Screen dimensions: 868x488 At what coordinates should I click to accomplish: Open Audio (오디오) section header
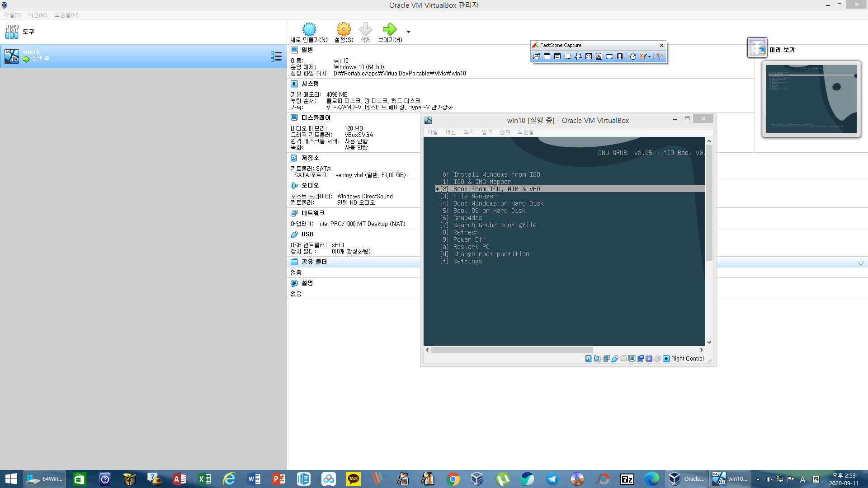pos(310,185)
